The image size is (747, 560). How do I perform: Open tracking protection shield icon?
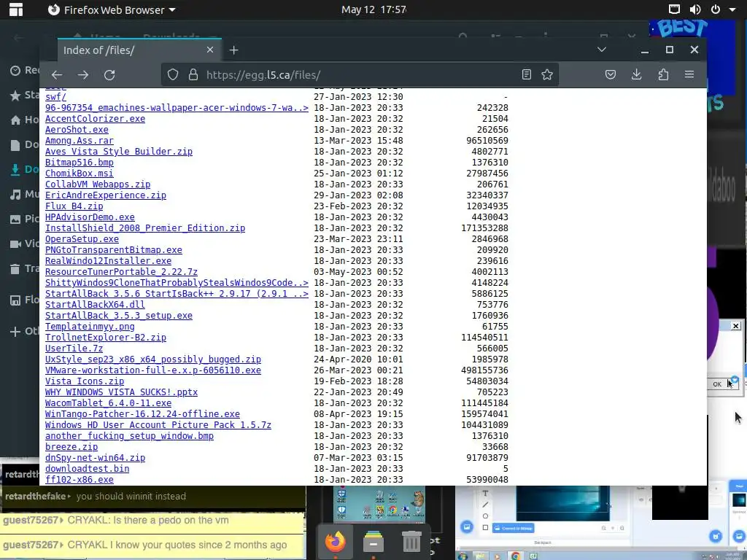click(173, 75)
